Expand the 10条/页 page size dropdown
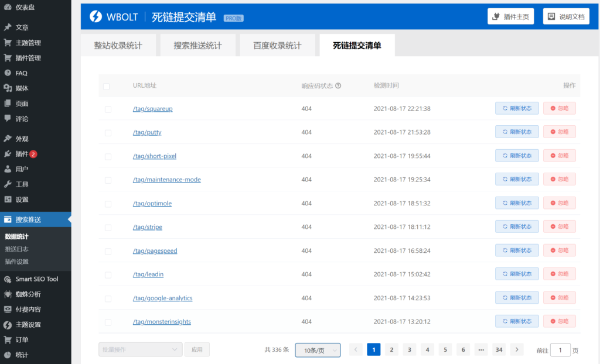This screenshot has width=600, height=364. (x=318, y=350)
